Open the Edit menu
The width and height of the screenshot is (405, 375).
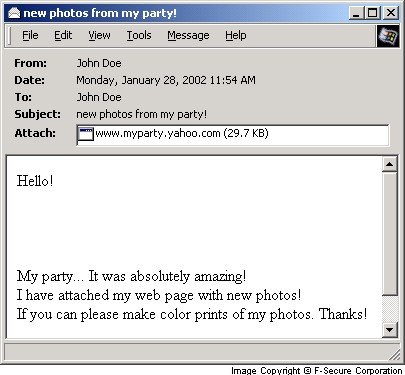coord(63,35)
